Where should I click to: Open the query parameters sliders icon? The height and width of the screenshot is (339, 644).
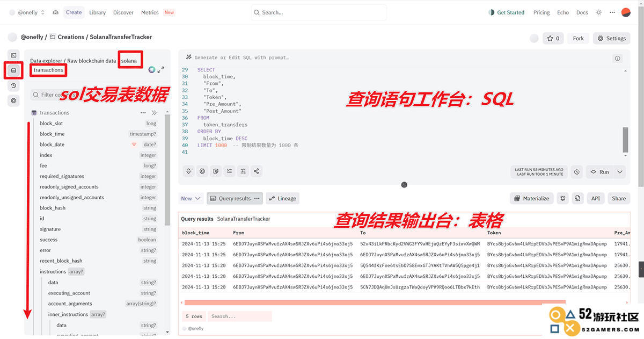[243, 171]
